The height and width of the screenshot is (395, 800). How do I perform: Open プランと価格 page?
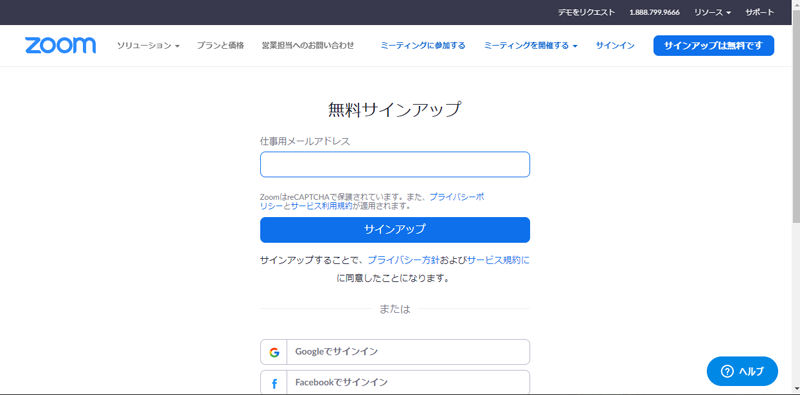pyautogui.click(x=220, y=45)
